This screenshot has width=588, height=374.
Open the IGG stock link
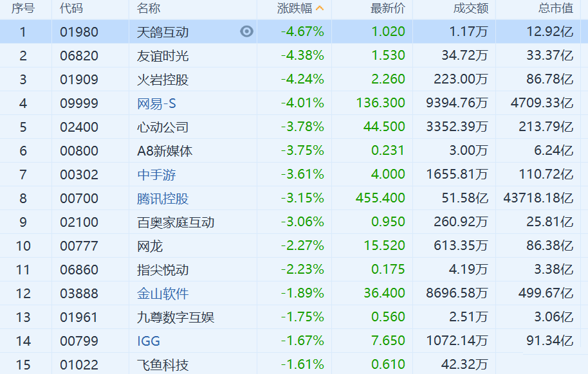149,341
